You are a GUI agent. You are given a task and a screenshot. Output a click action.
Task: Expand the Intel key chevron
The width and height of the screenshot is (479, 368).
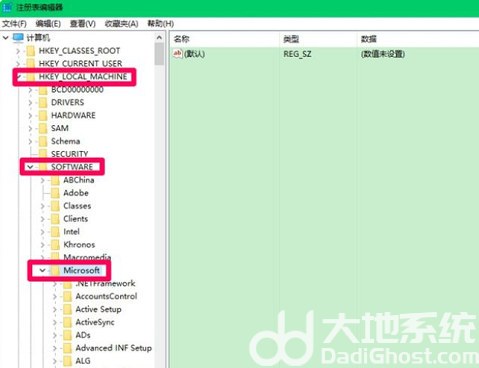coord(43,232)
